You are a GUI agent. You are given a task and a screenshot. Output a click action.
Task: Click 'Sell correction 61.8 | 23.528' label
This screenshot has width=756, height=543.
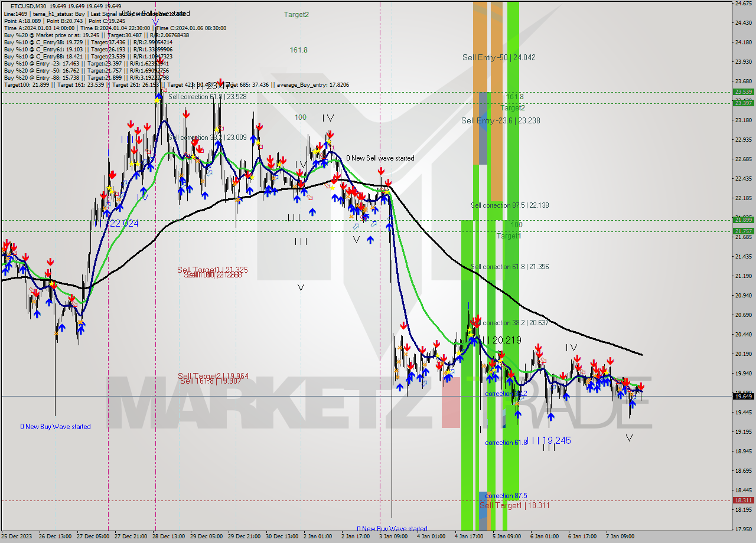point(207,97)
